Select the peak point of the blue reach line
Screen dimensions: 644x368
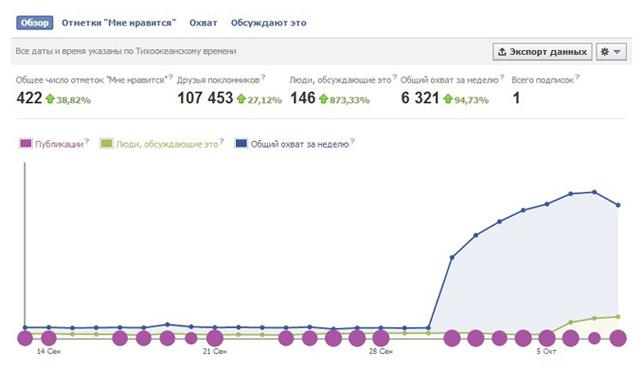[594, 192]
